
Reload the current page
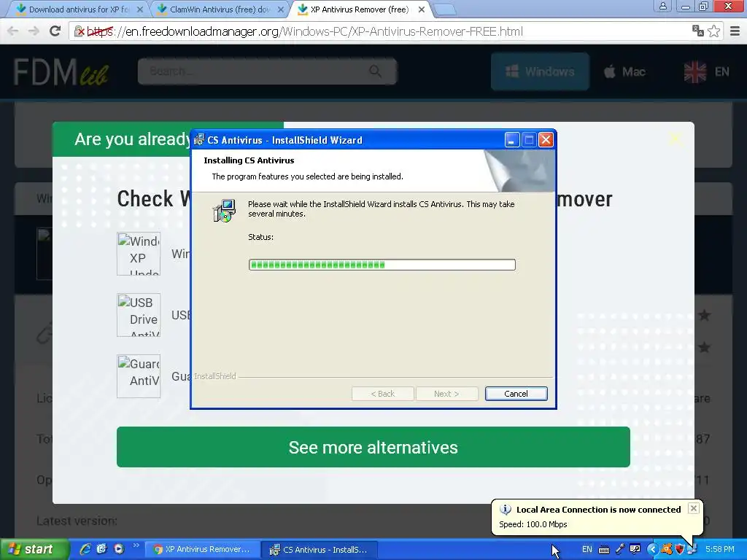click(x=55, y=31)
